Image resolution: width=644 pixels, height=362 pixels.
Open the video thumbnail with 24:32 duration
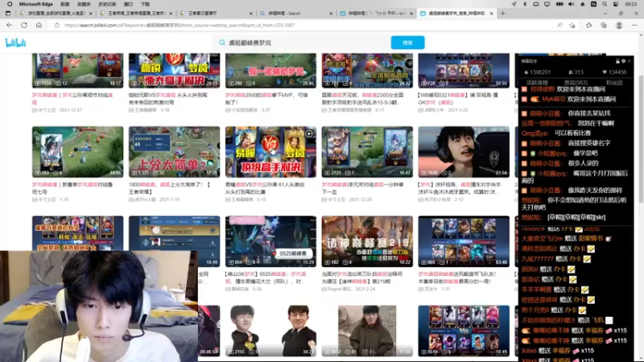367,70
